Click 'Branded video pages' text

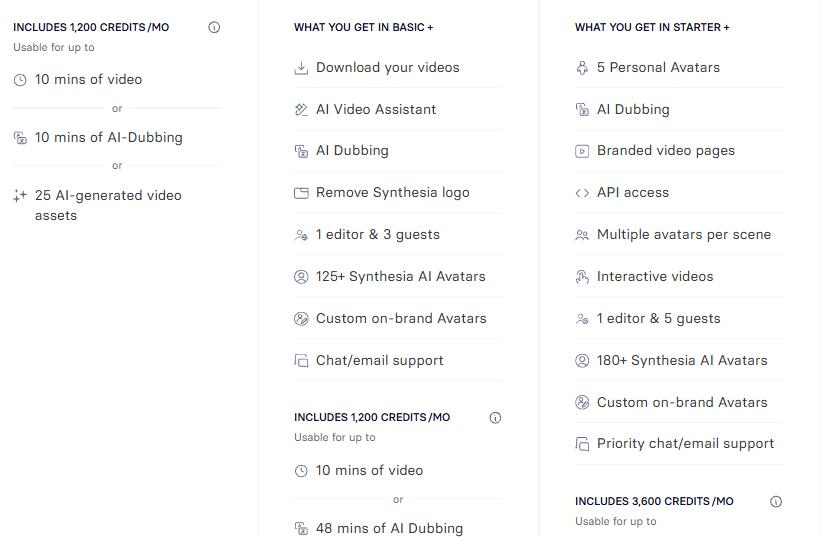[666, 151]
